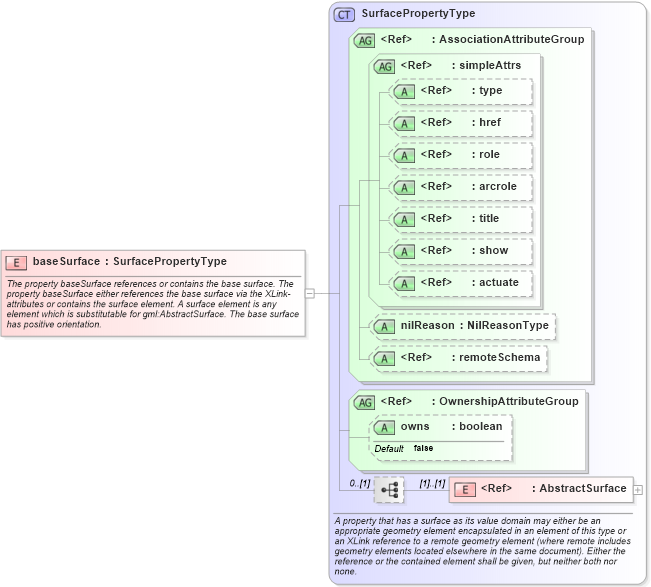The width and height of the screenshot is (651, 587).
Task: Click the nilReason : NilReasonType label
Action: pos(475,325)
